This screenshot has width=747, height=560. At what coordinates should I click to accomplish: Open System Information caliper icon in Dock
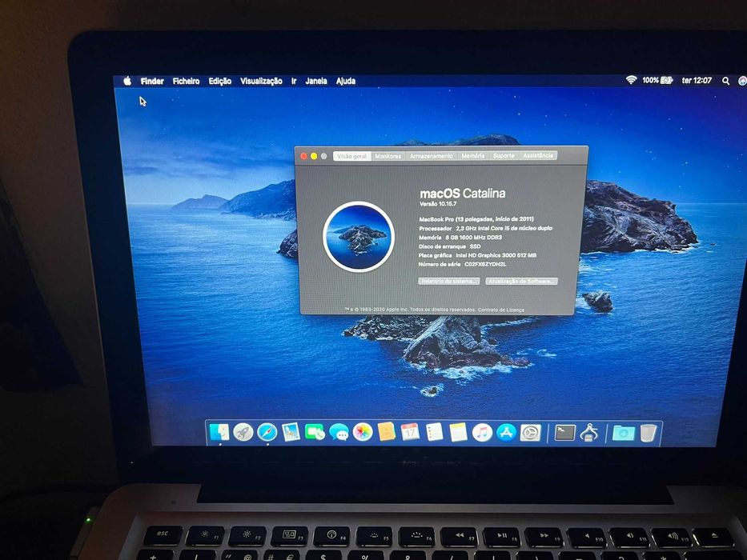pos(590,432)
